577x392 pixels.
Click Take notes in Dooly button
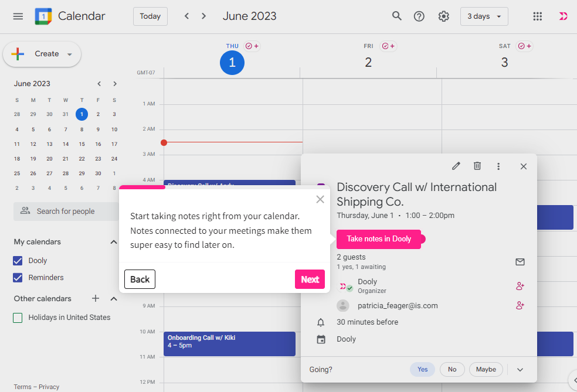tap(379, 239)
